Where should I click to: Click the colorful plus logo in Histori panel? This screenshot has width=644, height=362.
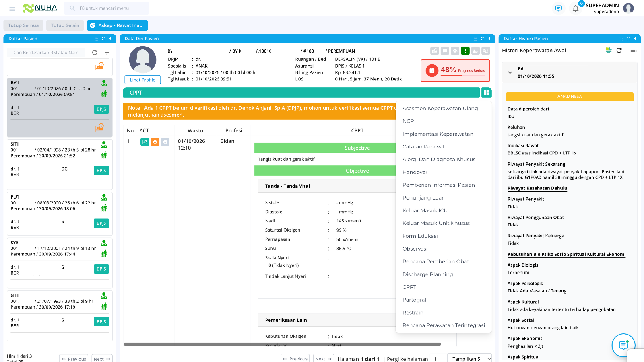pos(609,51)
